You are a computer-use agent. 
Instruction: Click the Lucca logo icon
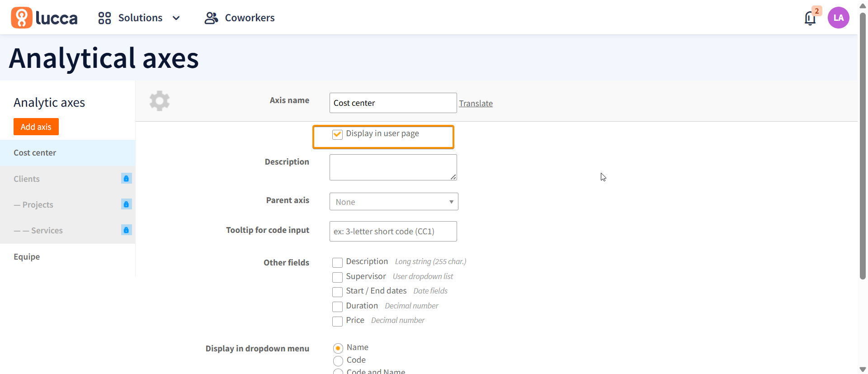(22, 18)
